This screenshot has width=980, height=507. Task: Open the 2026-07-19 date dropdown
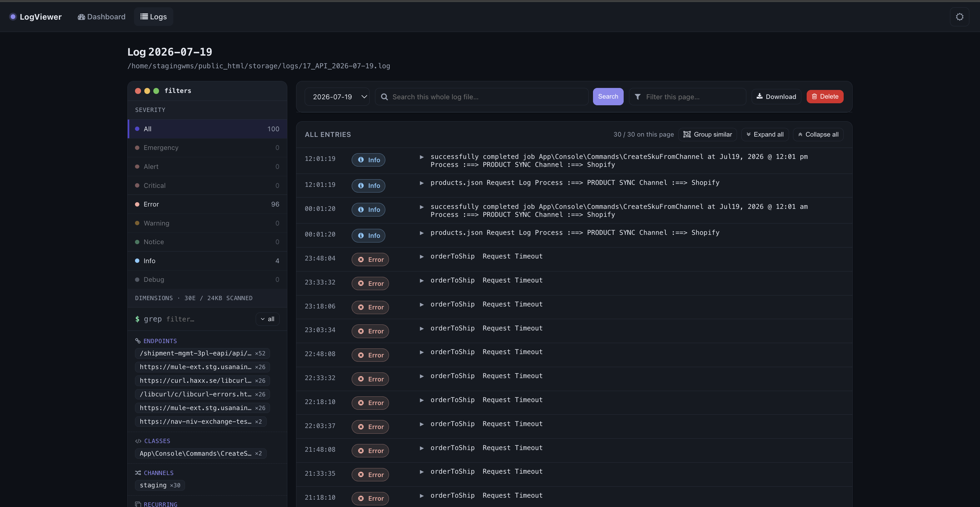337,97
